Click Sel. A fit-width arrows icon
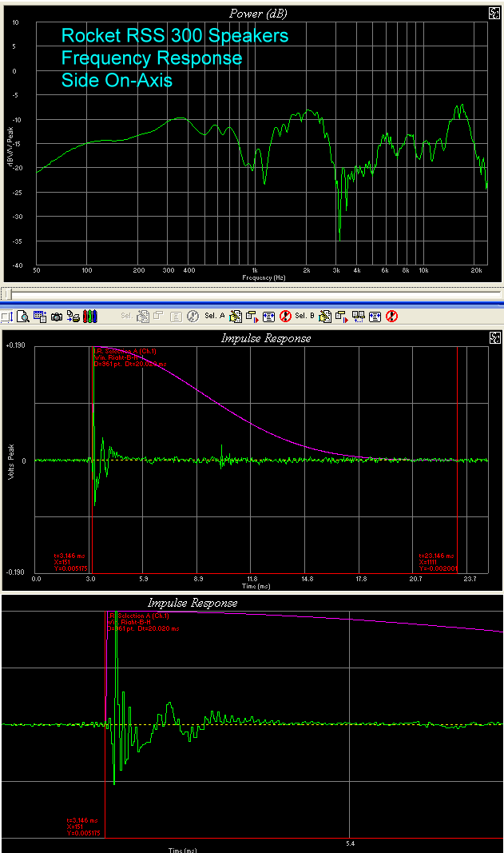 [x=268, y=316]
